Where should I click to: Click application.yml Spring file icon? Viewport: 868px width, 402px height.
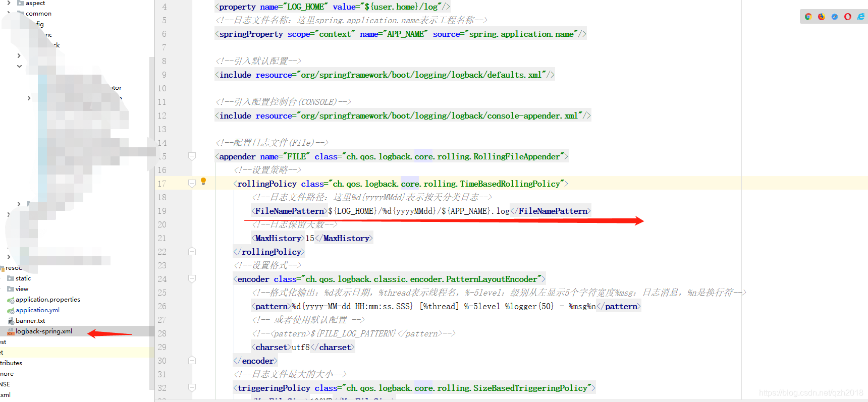[x=11, y=311]
